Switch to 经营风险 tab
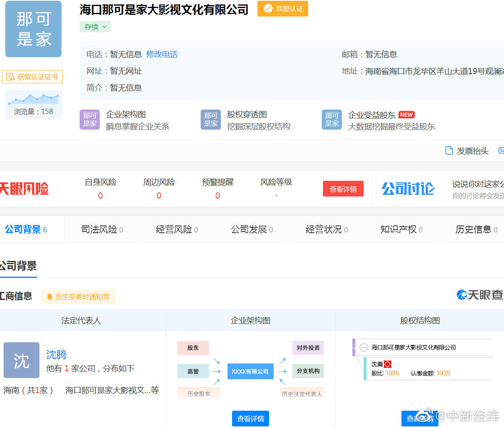 (x=177, y=230)
